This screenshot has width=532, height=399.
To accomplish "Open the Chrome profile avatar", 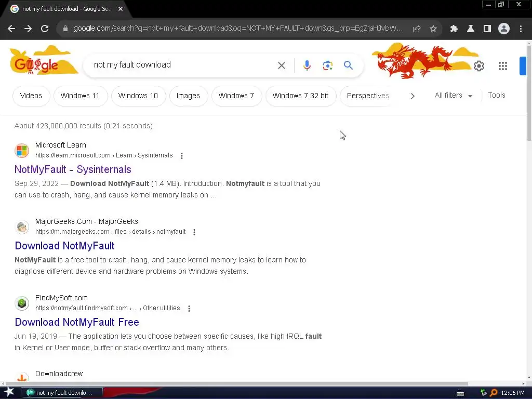I will coord(504,29).
